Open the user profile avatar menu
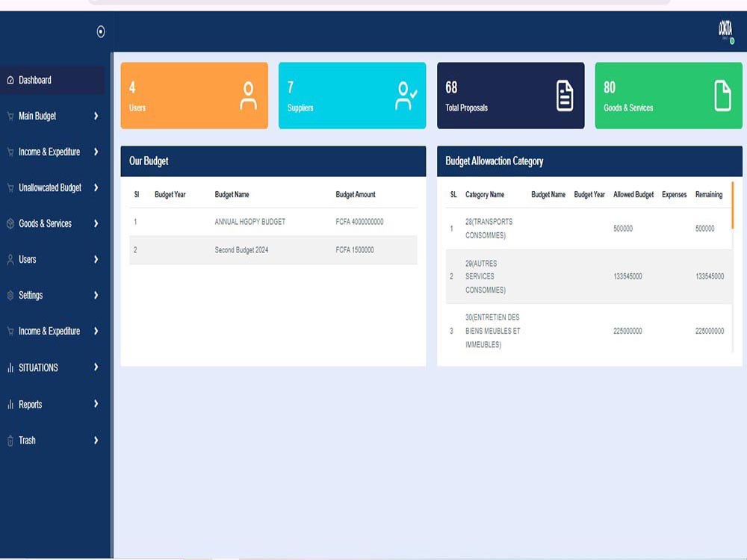 [x=725, y=31]
